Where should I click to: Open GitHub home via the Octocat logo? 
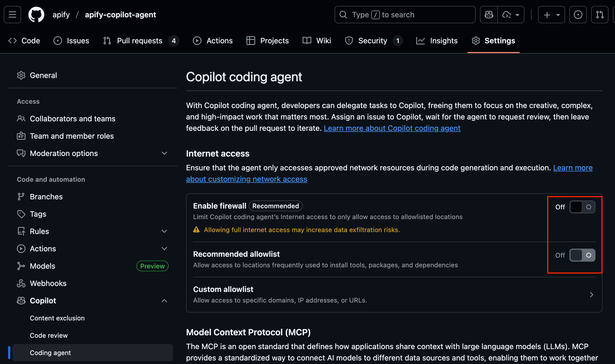click(x=36, y=14)
